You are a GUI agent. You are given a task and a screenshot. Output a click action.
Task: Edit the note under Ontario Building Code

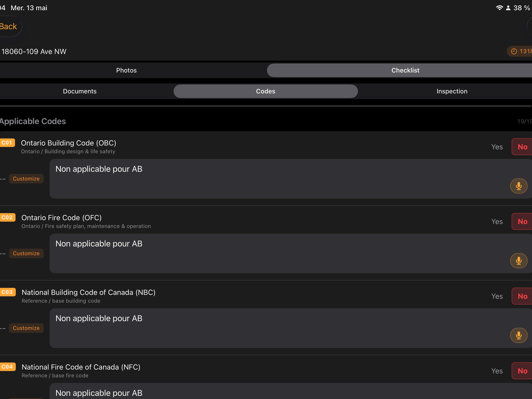point(291,179)
